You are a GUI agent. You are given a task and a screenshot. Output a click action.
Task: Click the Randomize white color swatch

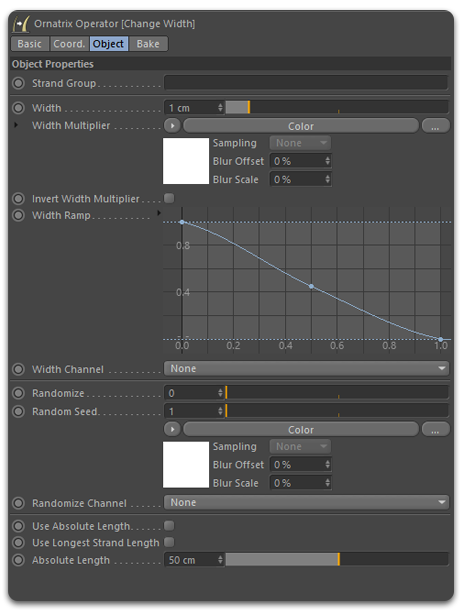[x=186, y=464]
